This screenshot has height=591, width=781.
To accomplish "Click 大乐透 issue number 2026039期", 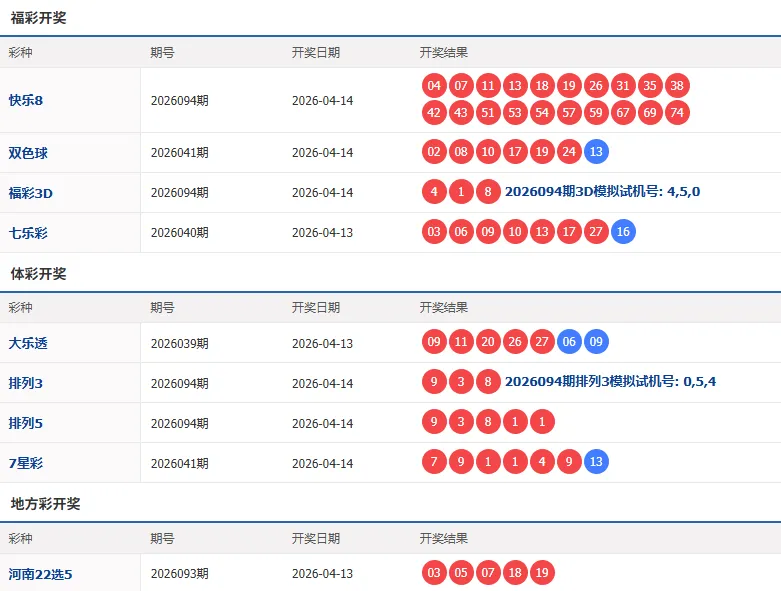I will [180, 344].
